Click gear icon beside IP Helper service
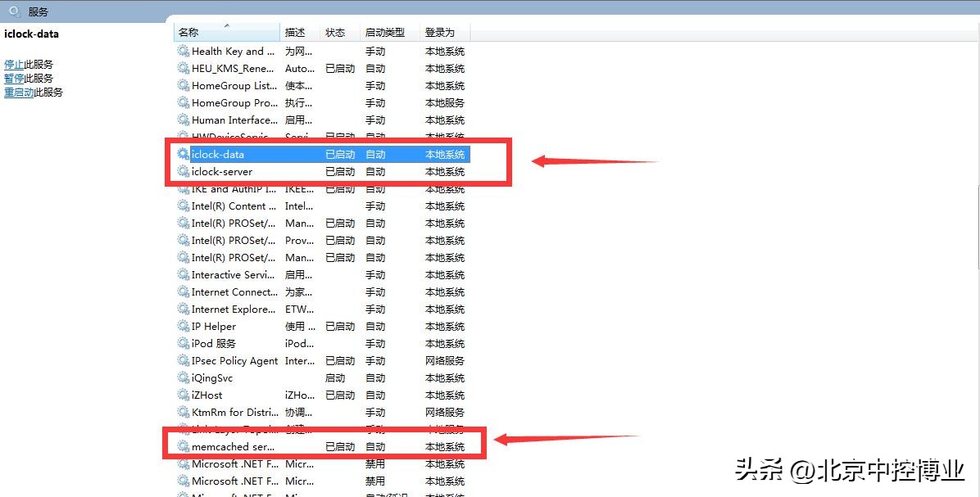Viewport: 980px width, 497px height. [x=183, y=326]
